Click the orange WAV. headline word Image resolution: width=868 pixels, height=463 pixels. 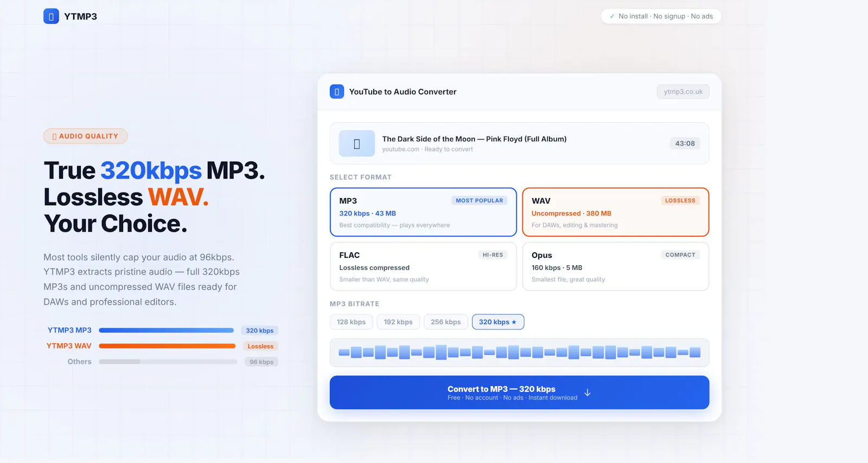click(x=178, y=197)
